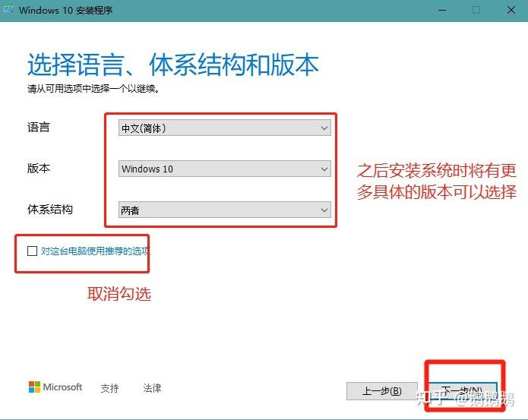Click the Microsoft wordmark text
The image size is (528, 420).
62,387
